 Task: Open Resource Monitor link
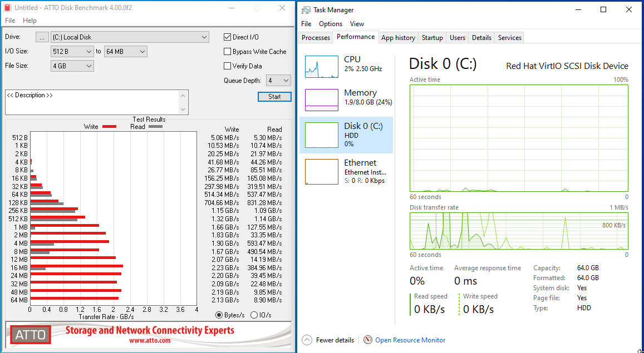coord(410,340)
